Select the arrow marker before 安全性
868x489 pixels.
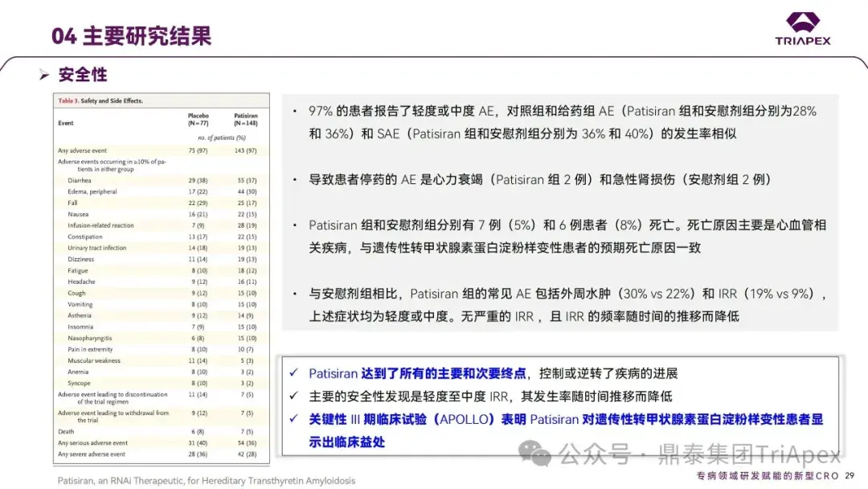point(42,74)
